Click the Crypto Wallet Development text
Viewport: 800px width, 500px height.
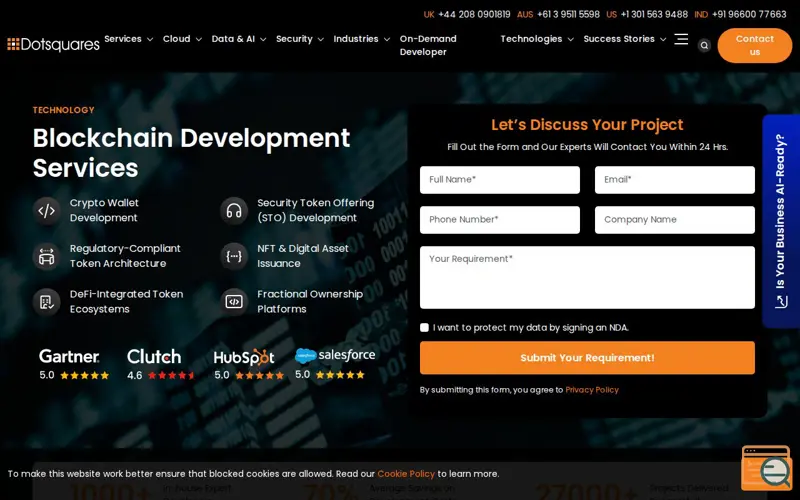104,210
